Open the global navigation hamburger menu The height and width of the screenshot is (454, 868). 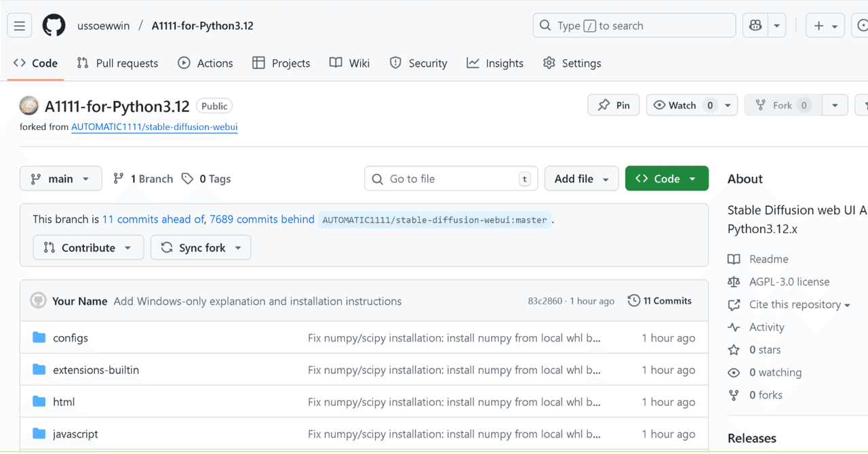click(x=19, y=25)
